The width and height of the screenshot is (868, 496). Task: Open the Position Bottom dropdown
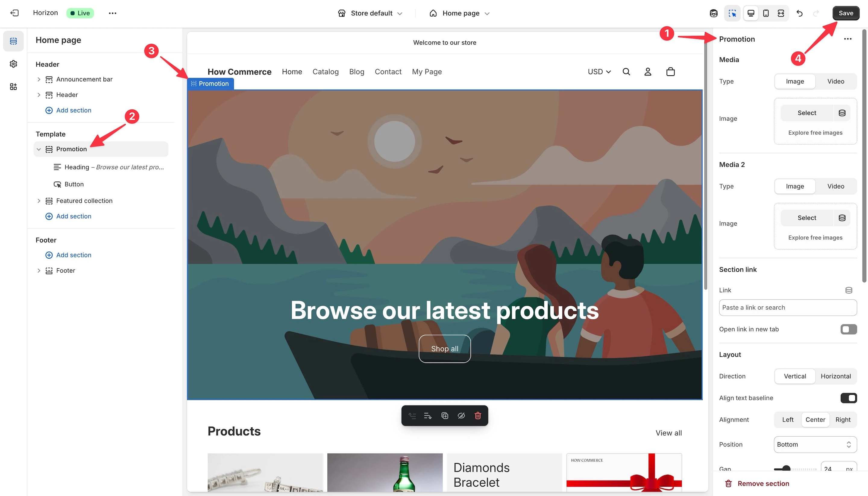(815, 444)
